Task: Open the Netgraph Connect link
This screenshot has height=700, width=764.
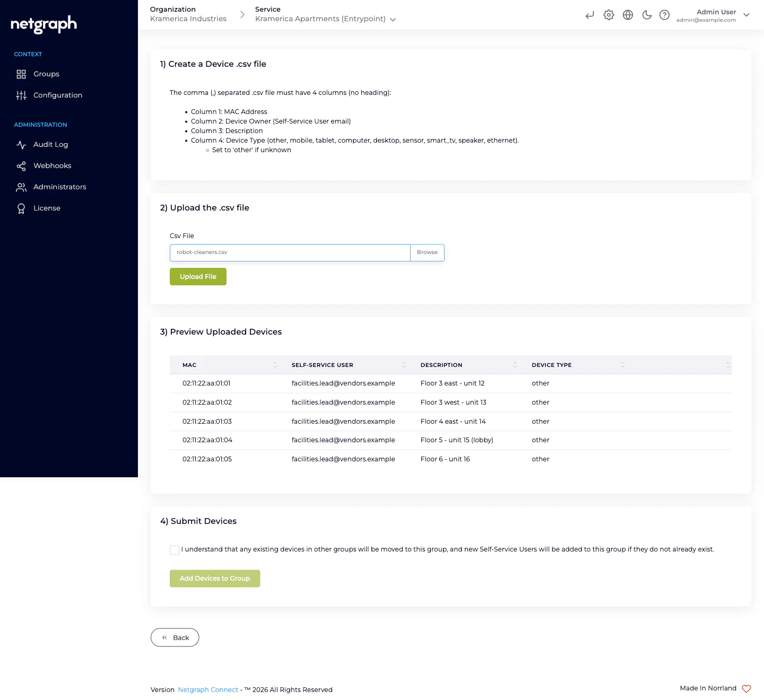Action: point(208,689)
